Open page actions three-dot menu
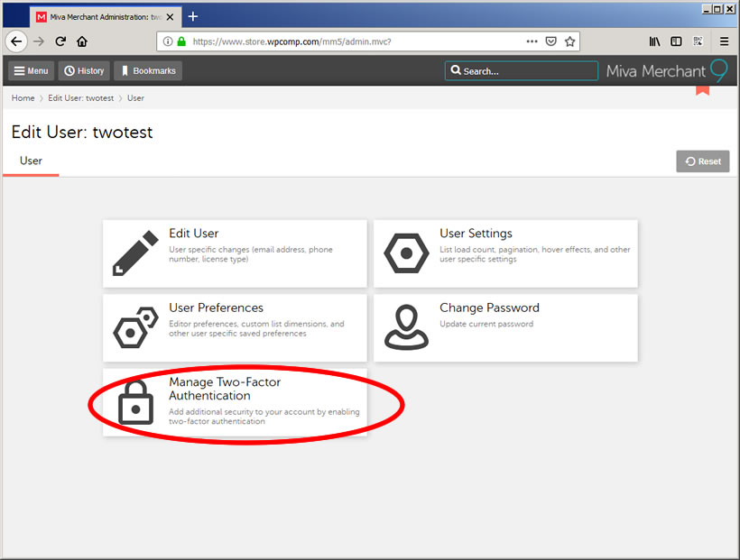Viewport: 740px width, 560px height. coord(532,41)
